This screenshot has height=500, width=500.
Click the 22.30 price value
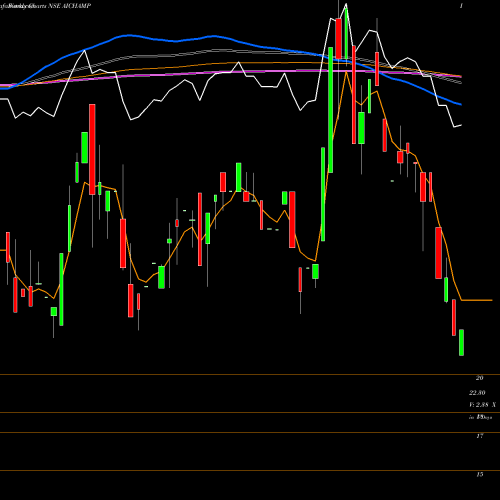(x=477, y=393)
